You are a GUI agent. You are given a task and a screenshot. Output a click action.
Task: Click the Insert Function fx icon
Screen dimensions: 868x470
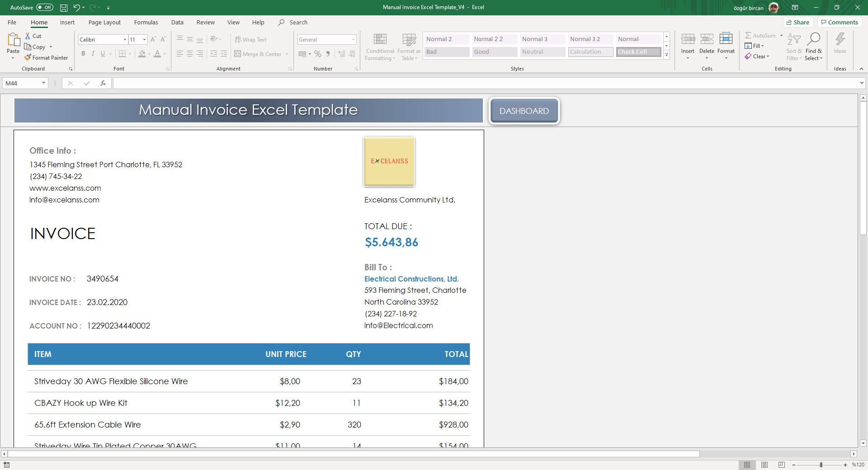[x=103, y=83]
